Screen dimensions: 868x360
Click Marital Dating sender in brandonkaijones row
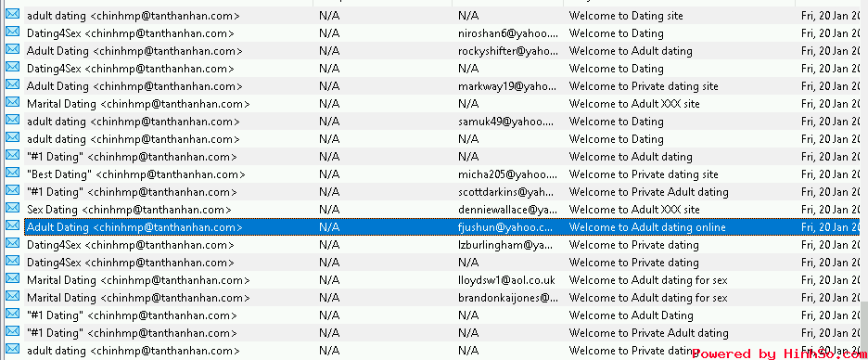pyautogui.click(x=138, y=298)
